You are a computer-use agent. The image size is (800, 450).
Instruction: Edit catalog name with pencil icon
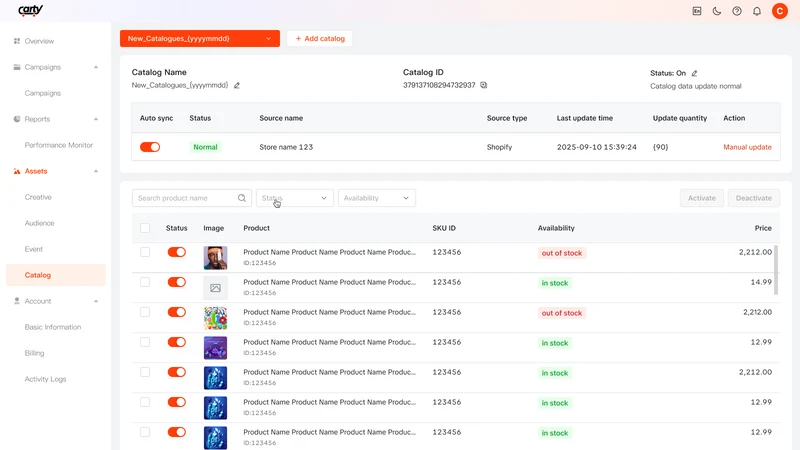(237, 85)
